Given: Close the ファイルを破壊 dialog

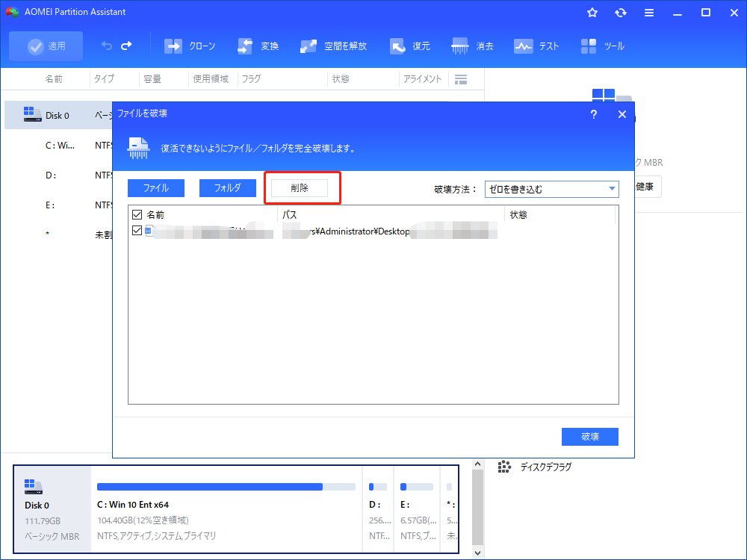Looking at the screenshot, I should (622, 114).
